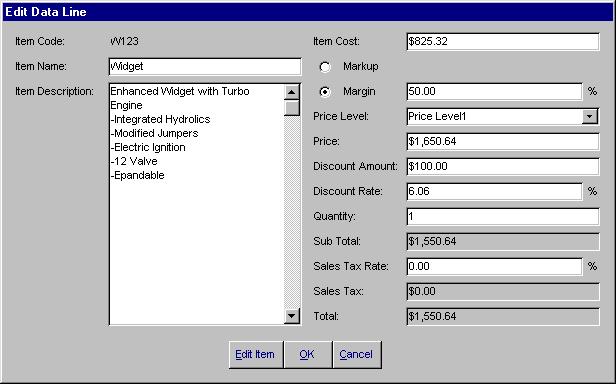
Task: Click the Margin percent field showing 50.00
Action: point(494,91)
